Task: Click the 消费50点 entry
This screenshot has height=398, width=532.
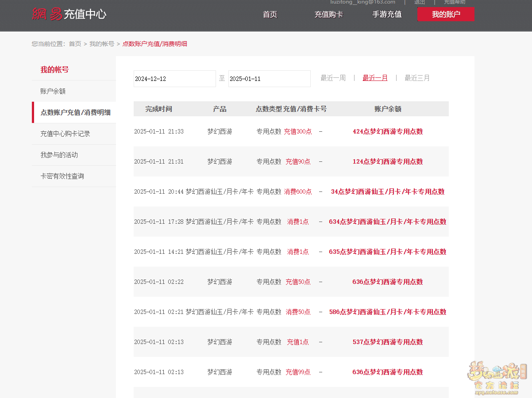Action: [x=298, y=312]
